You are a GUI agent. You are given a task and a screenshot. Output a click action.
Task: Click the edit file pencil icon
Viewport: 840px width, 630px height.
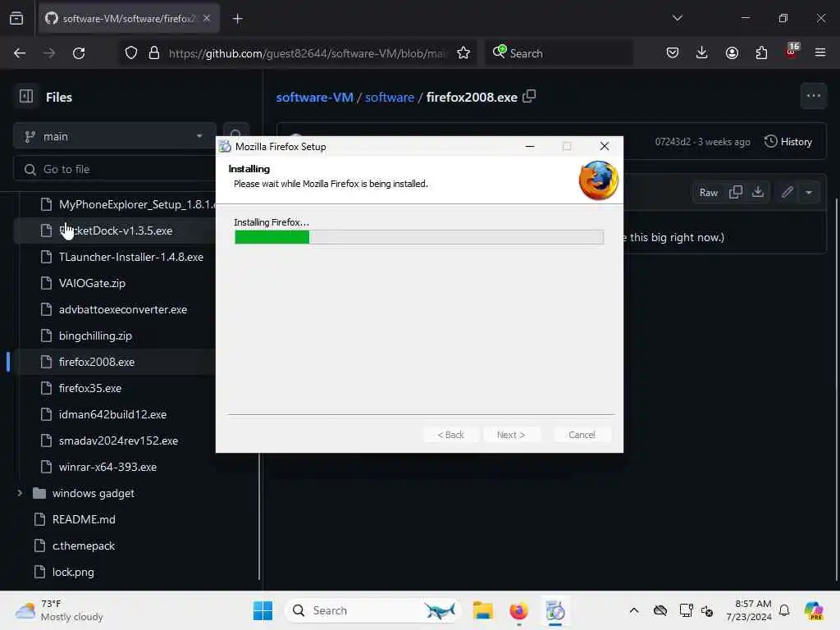(x=787, y=192)
